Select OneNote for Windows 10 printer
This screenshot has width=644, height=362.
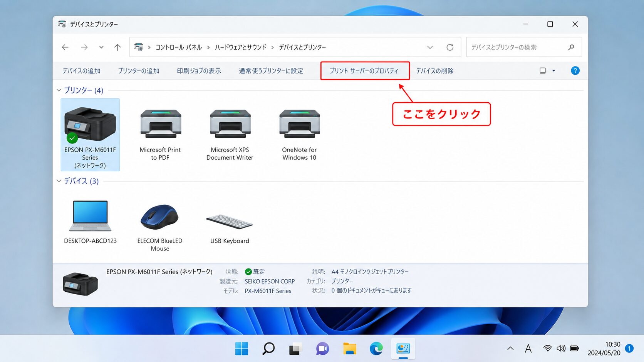pos(299,124)
